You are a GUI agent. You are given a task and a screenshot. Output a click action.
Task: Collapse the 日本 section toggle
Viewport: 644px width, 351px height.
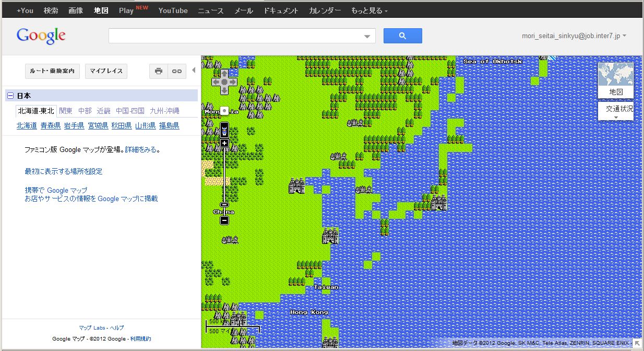pyautogui.click(x=10, y=96)
